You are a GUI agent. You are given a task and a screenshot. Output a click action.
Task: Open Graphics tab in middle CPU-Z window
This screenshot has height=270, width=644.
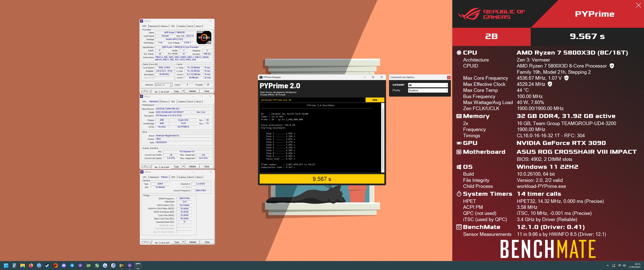(x=182, y=102)
